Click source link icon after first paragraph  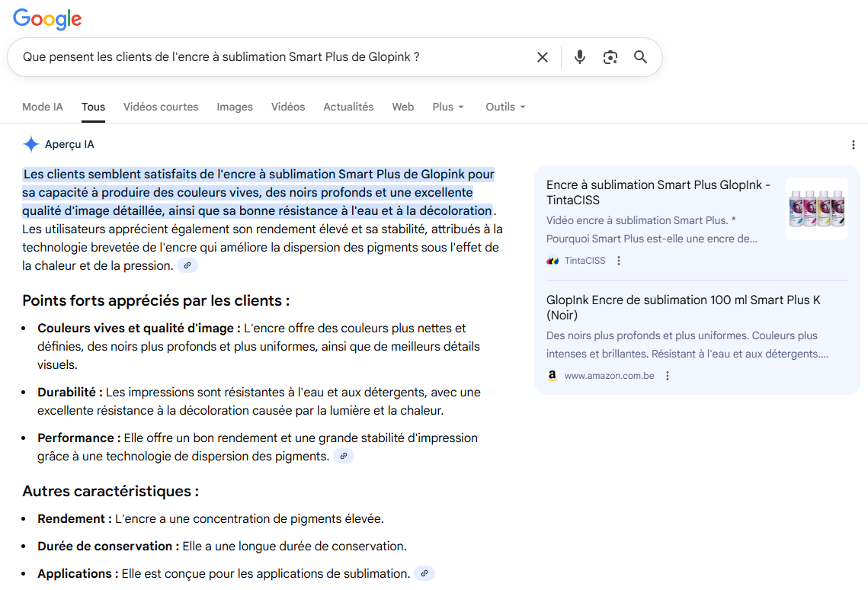(187, 265)
